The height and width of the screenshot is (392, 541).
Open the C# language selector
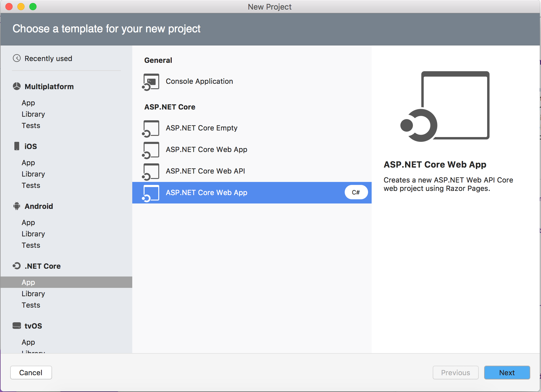point(356,192)
